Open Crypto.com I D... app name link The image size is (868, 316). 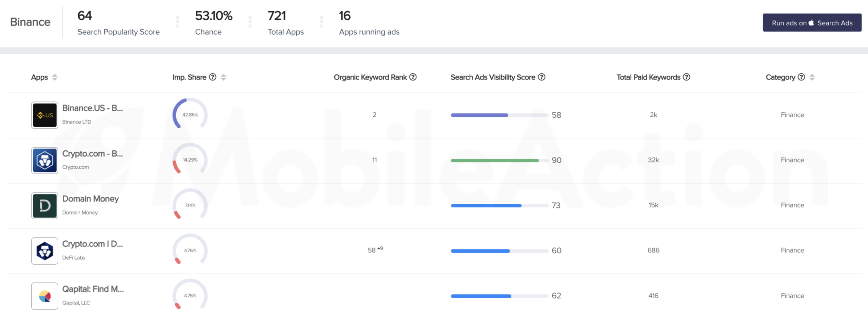[92, 244]
